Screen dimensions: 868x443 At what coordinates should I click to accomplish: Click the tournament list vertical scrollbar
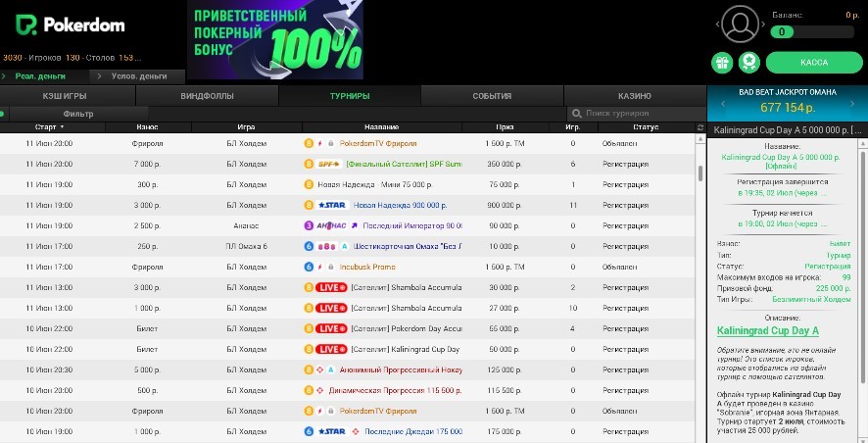point(700,172)
